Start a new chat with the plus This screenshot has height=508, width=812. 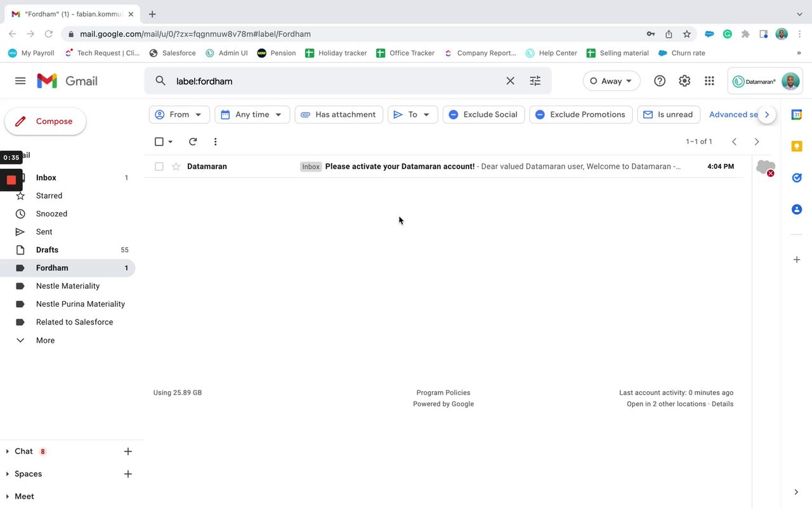pos(128,451)
